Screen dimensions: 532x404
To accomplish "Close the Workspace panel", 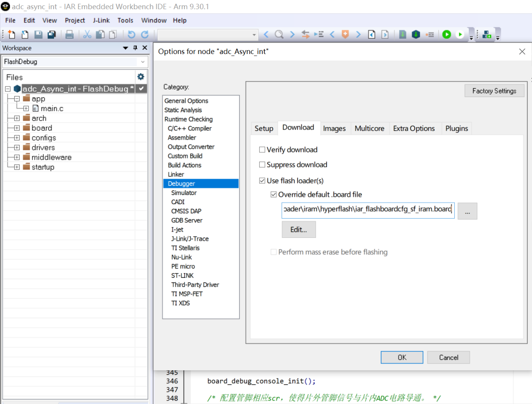I will pyautogui.click(x=145, y=48).
